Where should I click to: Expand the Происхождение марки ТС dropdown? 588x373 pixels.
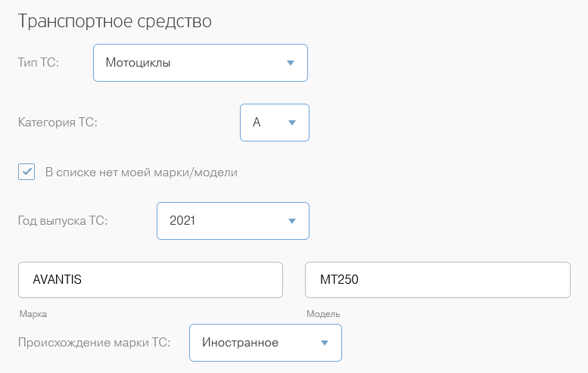[x=265, y=343]
